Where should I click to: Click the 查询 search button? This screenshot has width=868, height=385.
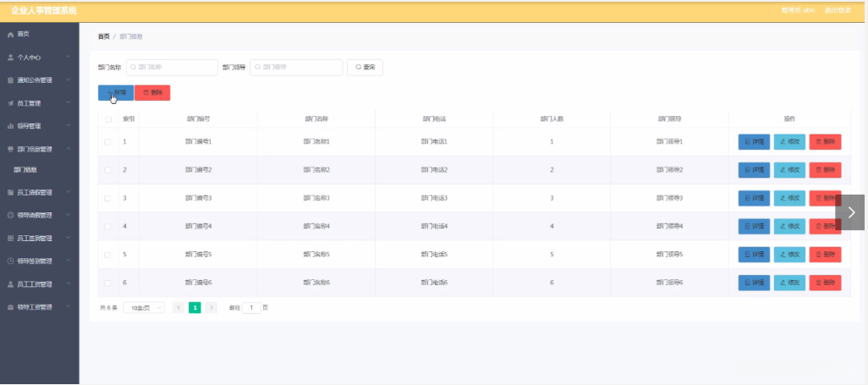pyautogui.click(x=365, y=67)
